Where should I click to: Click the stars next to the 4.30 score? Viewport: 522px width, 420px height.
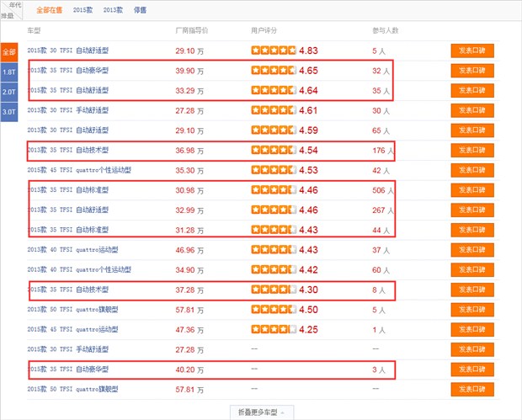[x=274, y=290]
